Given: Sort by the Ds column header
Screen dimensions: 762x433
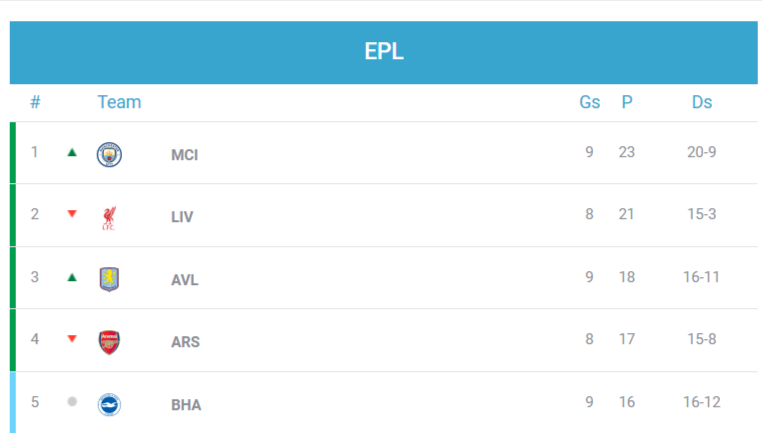Looking at the screenshot, I should [x=702, y=102].
